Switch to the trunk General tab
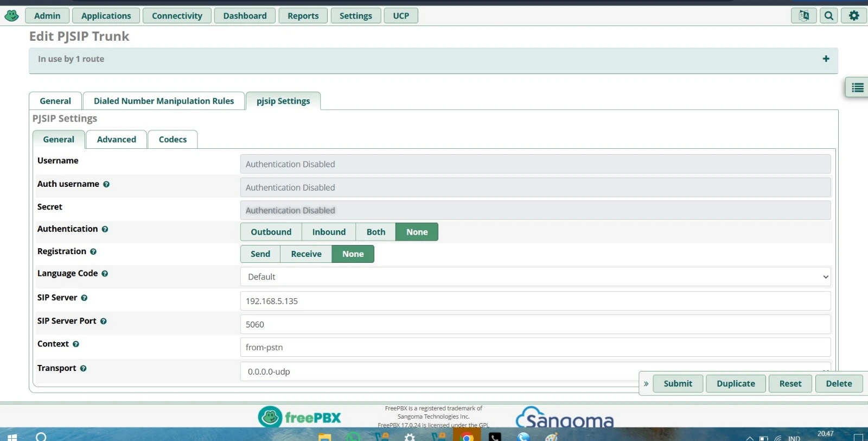This screenshot has height=441, width=868. pyautogui.click(x=55, y=101)
